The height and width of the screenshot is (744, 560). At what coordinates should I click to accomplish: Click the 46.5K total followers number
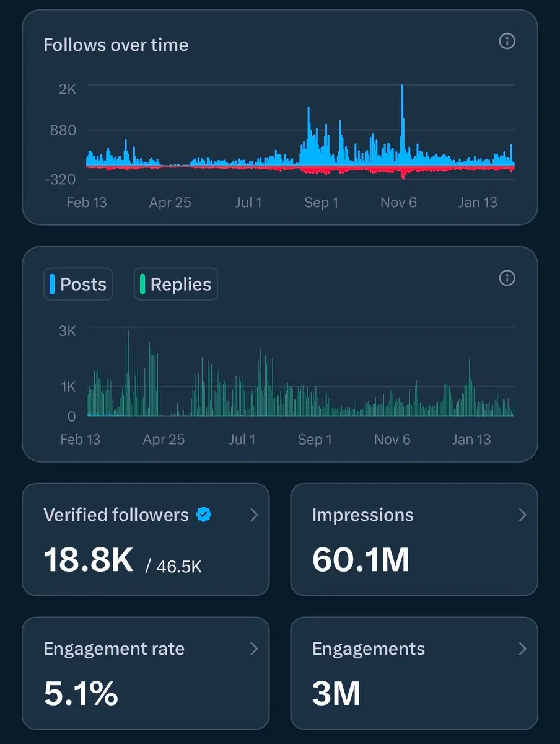[x=180, y=565]
